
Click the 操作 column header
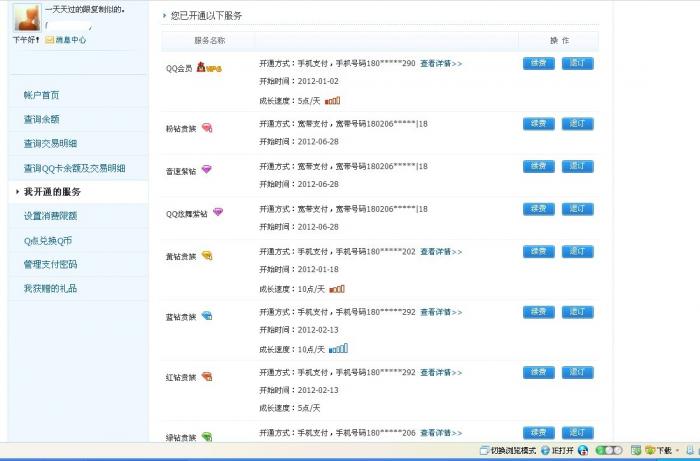click(x=559, y=41)
